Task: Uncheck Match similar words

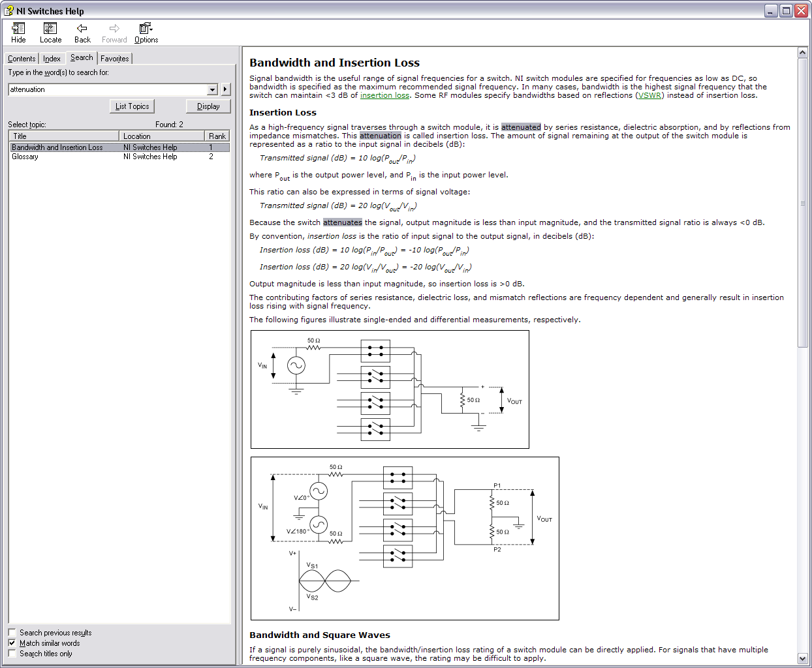Action: pyautogui.click(x=12, y=643)
